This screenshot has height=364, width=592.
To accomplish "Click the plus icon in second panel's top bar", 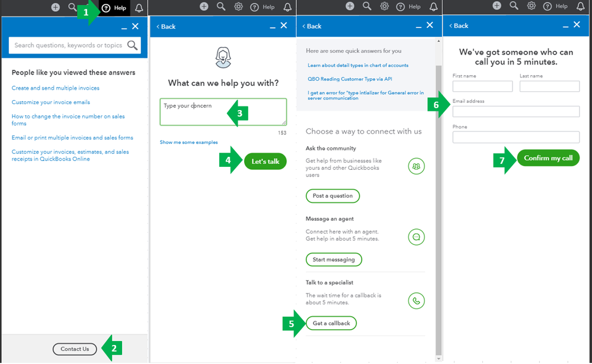I will pos(204,7).
